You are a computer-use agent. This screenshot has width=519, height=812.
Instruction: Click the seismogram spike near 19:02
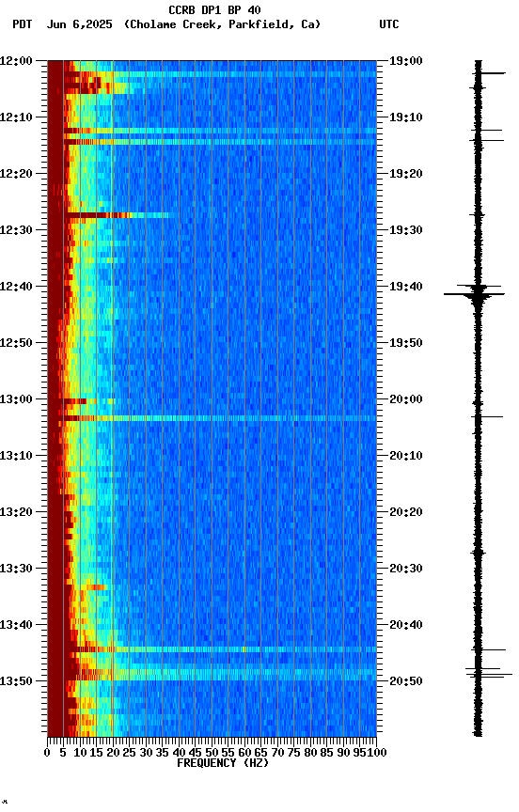point(490,73)
